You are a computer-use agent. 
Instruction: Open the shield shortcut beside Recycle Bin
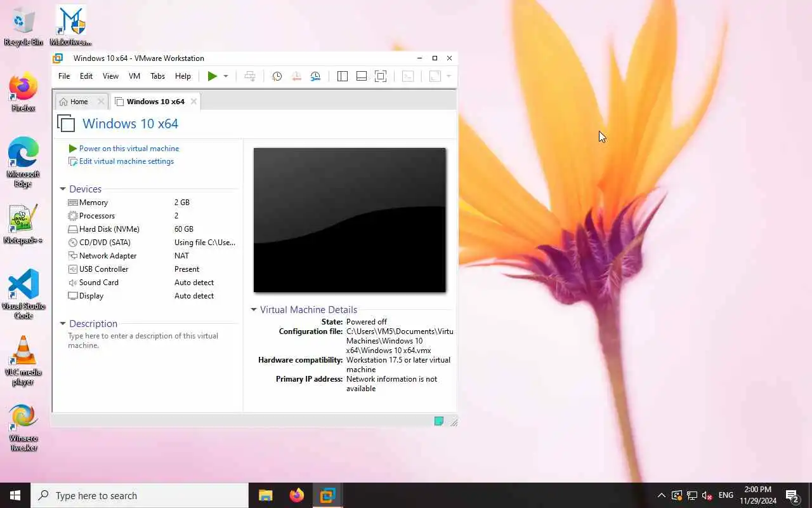pos(71,26)
